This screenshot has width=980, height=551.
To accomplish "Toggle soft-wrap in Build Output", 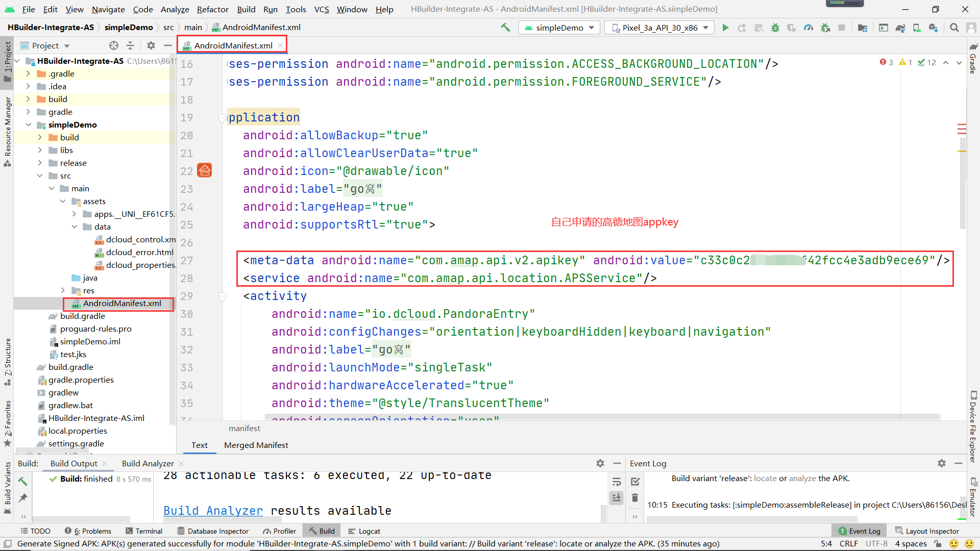I will 617,482.
